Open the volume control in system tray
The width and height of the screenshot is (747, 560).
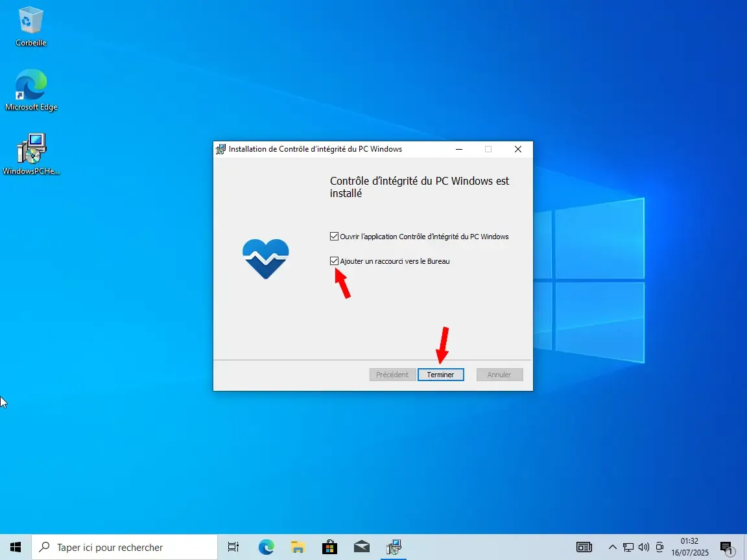click(644, 547)
